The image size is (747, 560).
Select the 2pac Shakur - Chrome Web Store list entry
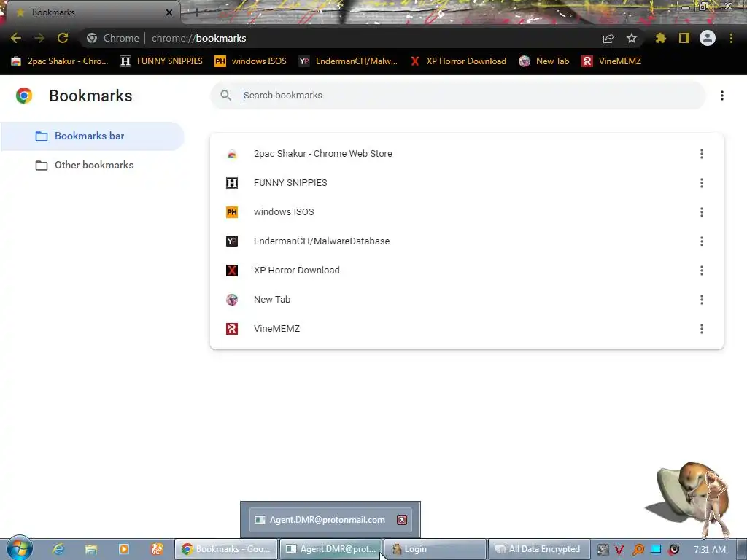pos(466,154)
